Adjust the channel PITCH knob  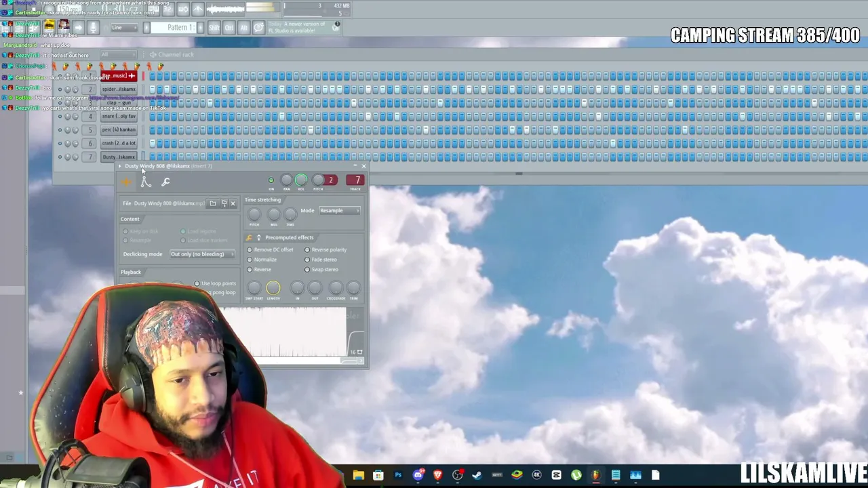click(x=318, y=180)
